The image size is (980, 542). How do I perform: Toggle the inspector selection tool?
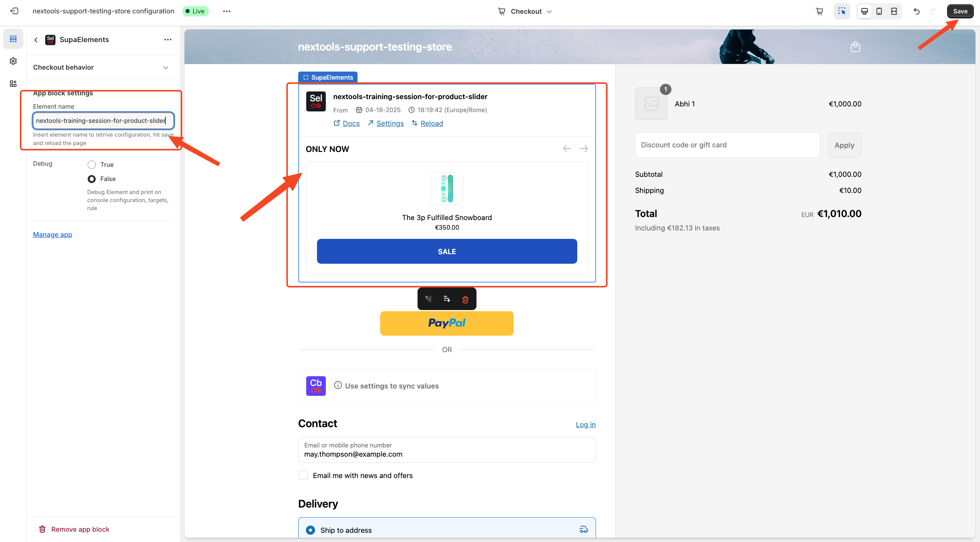tap(842, 11)
